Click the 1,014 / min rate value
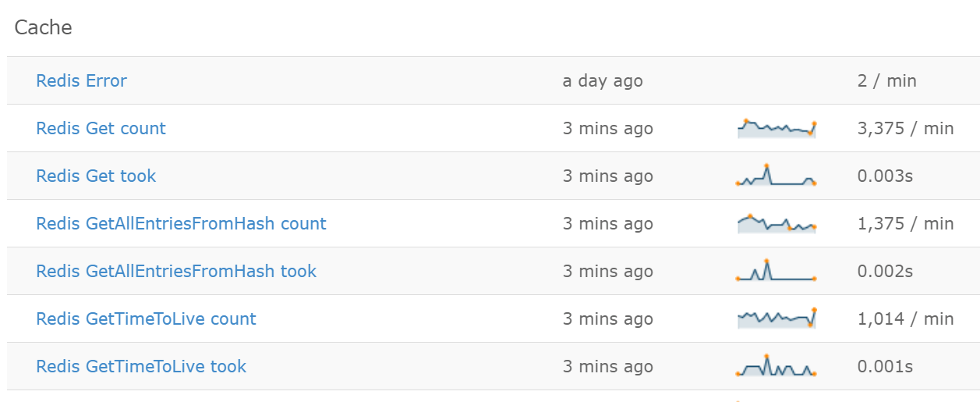This screenshot has height=402, width=980. pos(905,318)
